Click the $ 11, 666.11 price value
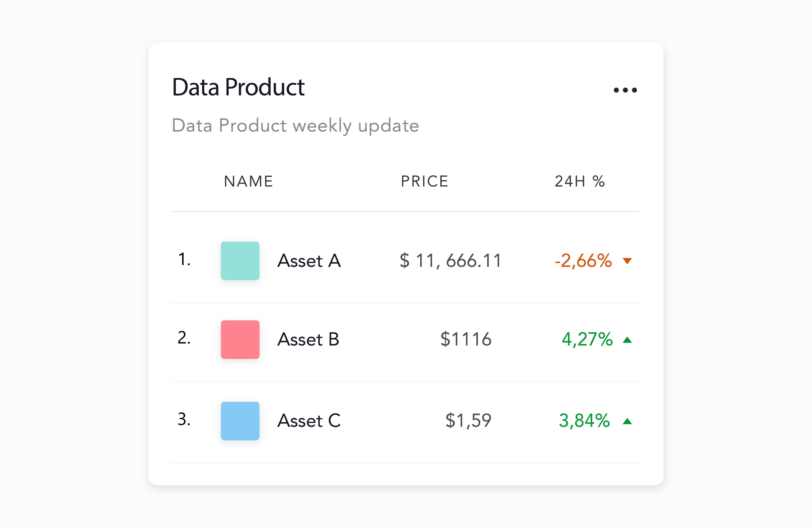The width and height of the screenshot is (812, 528). point(450,261)
